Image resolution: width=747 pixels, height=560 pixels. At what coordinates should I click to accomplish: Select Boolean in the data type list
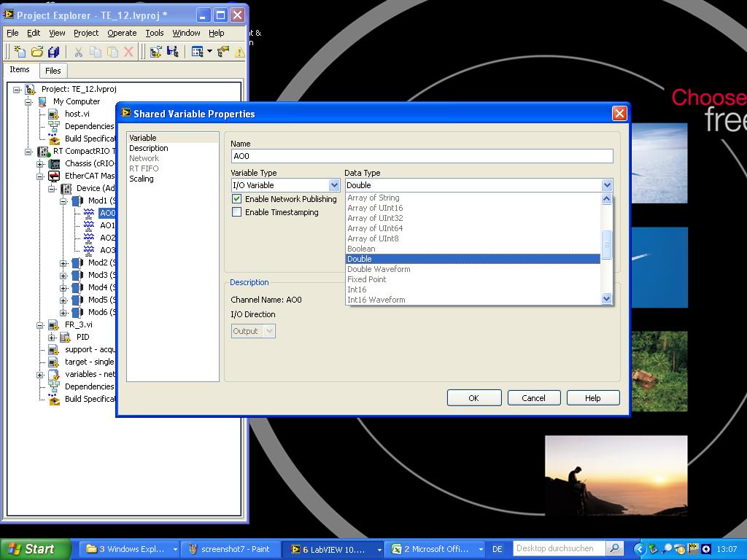coord(362,249)
